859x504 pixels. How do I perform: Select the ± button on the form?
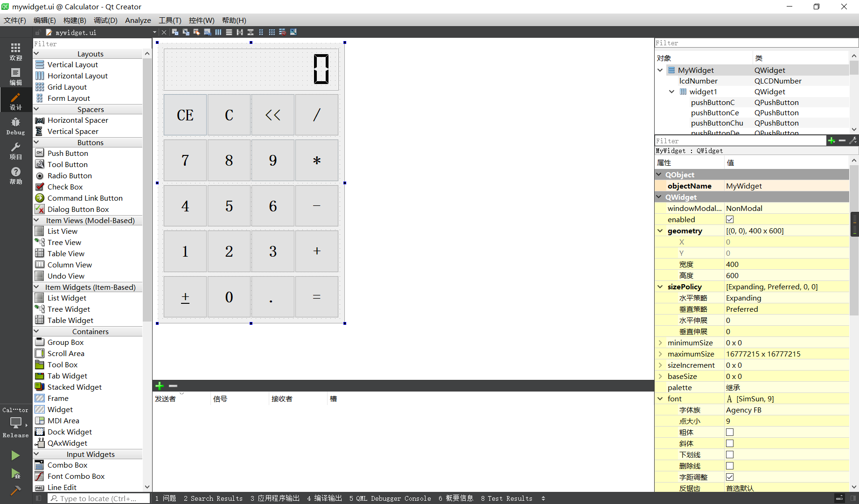point(185,297)
